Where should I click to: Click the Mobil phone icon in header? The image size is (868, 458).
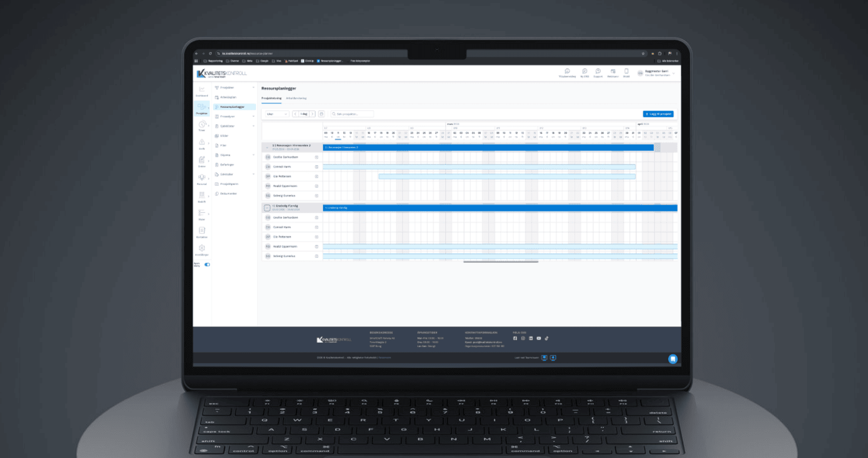[626, 73]
